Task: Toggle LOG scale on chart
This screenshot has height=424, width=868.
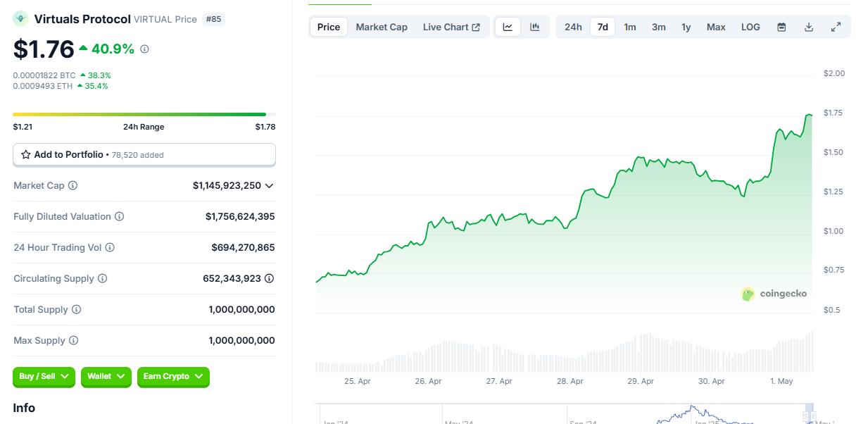Action: [750, 27]
